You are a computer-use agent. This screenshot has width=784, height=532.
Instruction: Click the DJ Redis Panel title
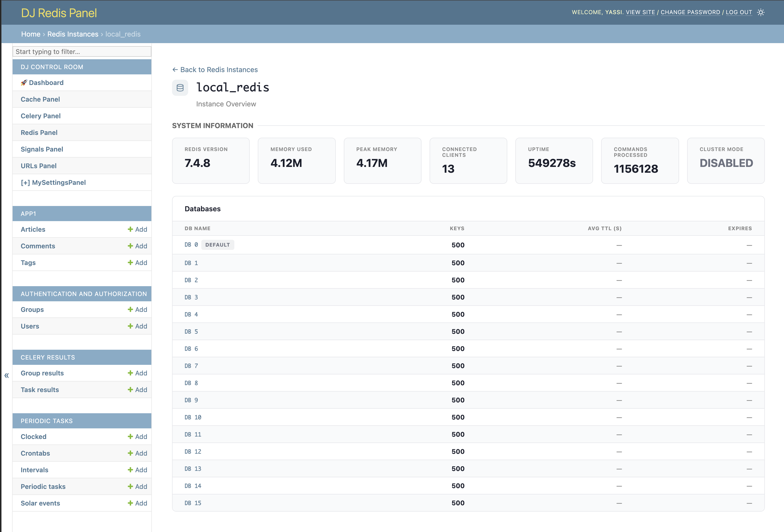(59, 13)
